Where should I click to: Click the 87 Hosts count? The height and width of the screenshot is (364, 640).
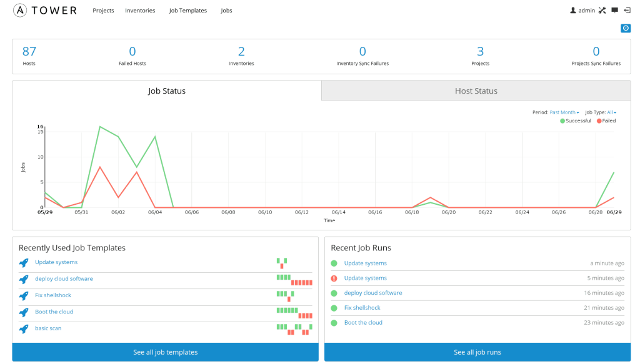(x=29, y=52)
